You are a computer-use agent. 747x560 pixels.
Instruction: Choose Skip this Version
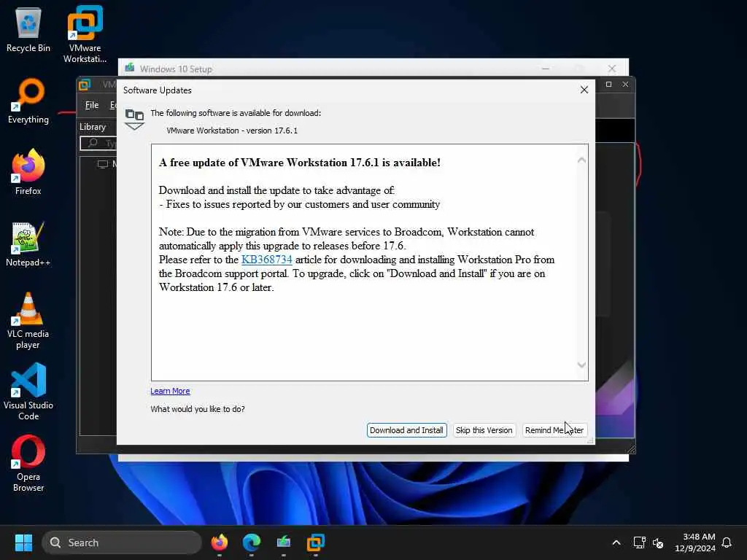(x=484, y=430)
